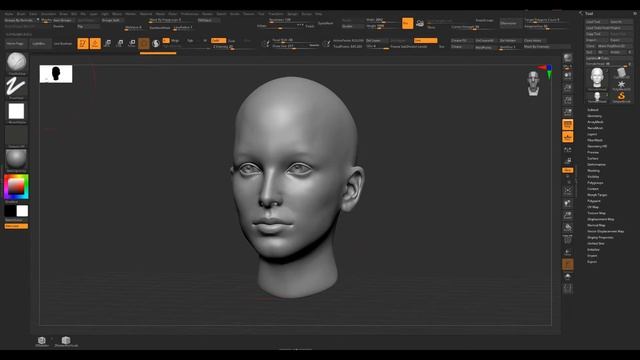
Task: Expand the Subtool sub-palette
Action: point(593,110)
